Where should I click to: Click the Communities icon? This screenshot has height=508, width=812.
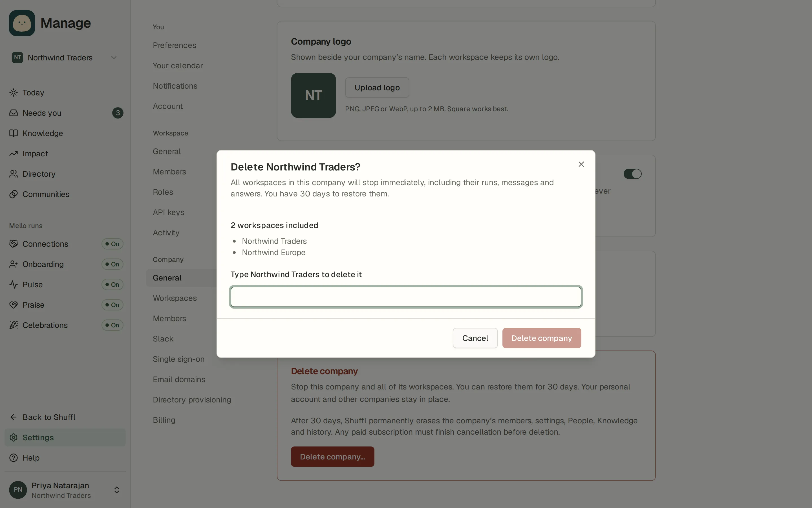point(14,194)
